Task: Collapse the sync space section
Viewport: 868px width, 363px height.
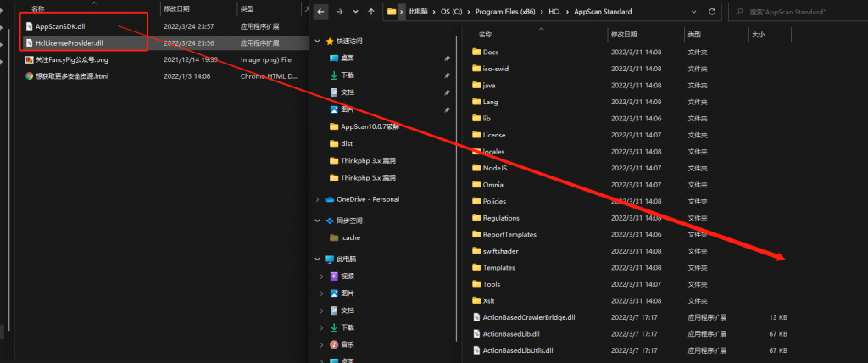Action: pyautogui.click(x=317, y=221)
